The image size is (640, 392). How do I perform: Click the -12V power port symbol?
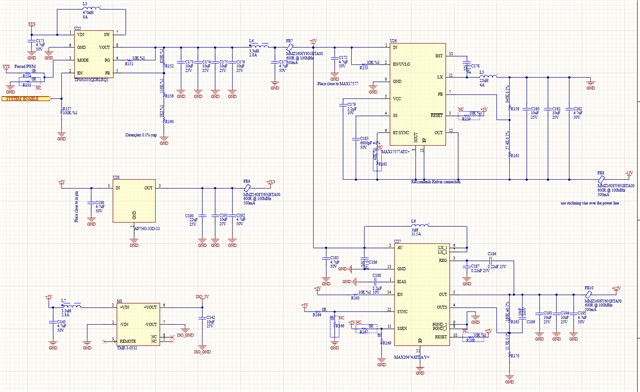[629, 175]
